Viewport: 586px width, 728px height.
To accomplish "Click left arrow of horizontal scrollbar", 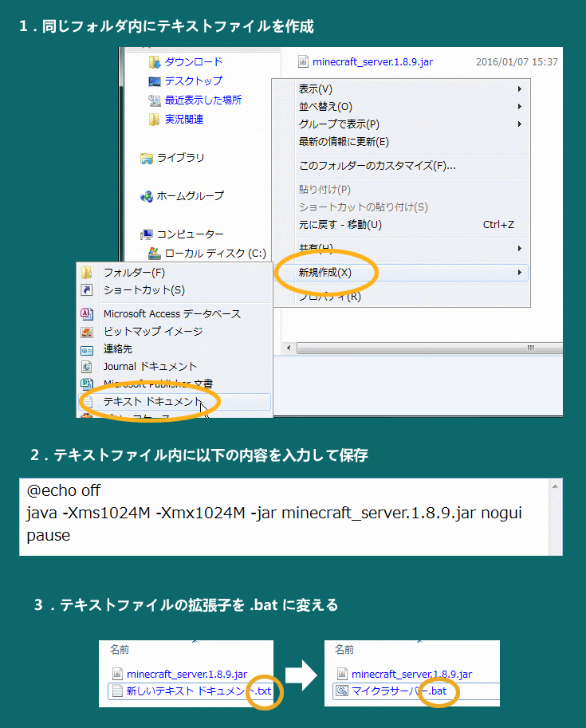I will (289, 348).
